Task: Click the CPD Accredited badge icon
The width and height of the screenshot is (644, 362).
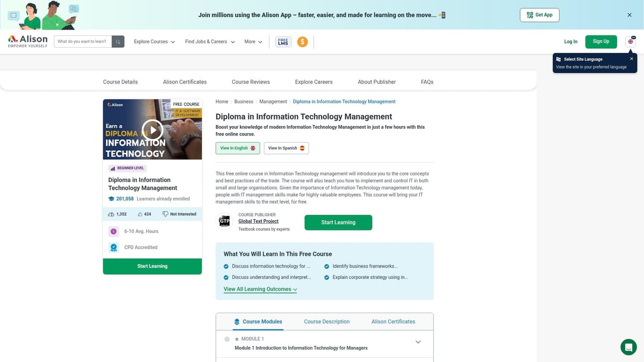Action: click(113, 247)
